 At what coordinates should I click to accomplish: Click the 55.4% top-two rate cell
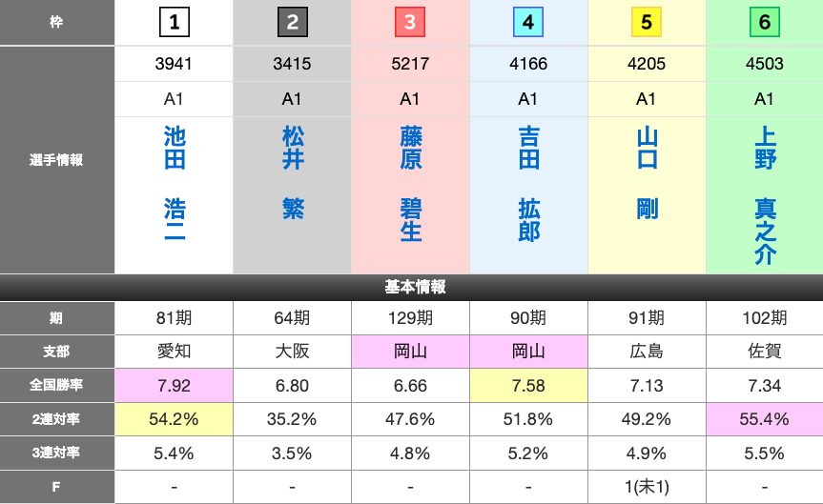764,418
